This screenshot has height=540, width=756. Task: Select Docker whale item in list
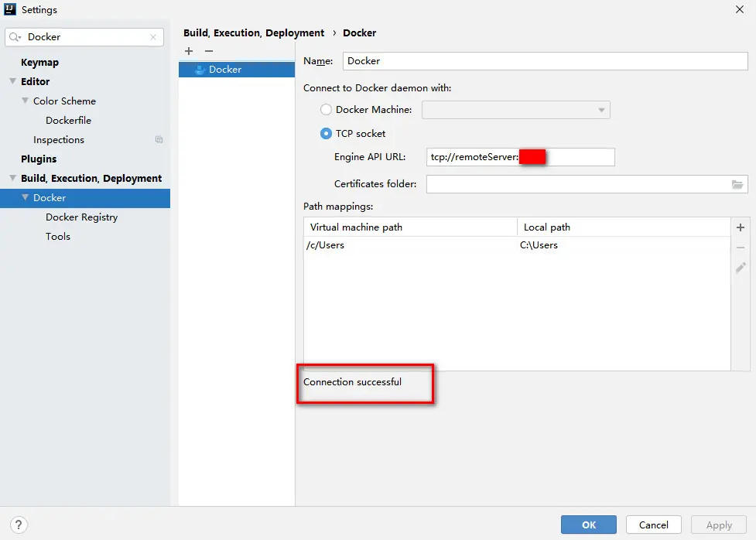pyautogui.click(x=236, y=70)
